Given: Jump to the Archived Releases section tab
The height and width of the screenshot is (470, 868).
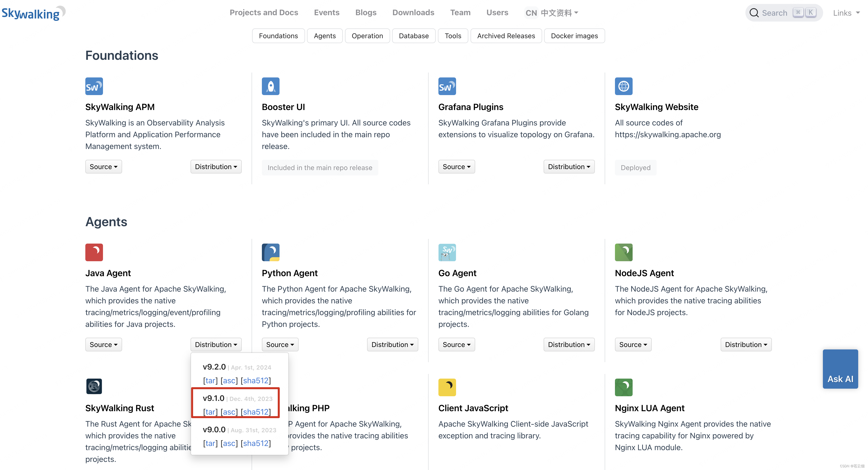Looking at the screenshot, I should click(x=506, y=36).
